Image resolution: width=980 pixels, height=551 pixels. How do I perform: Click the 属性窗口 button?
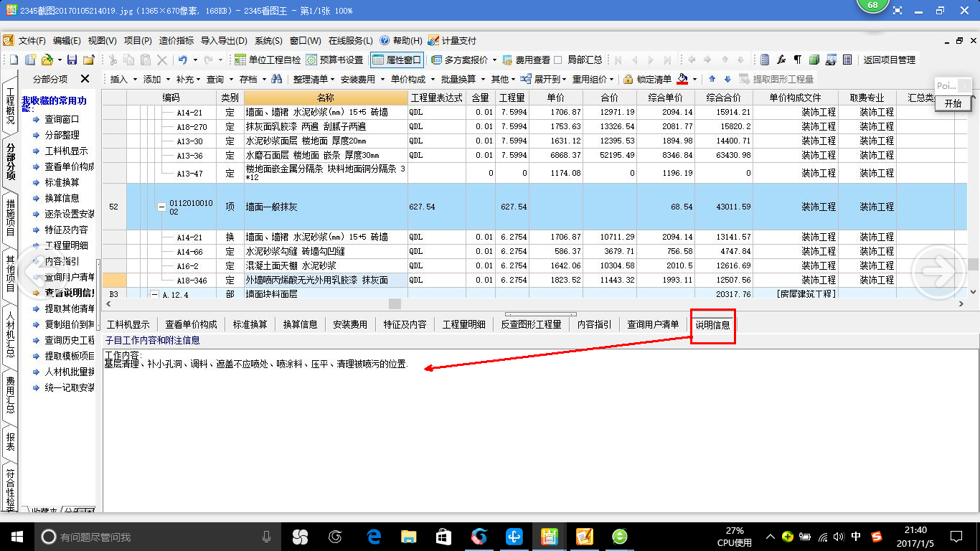(x=397, y=60)
